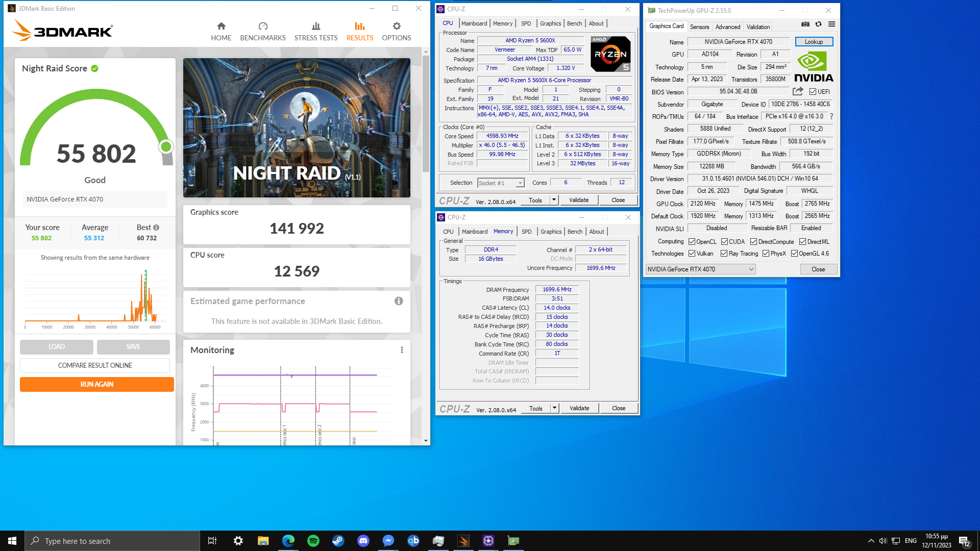980x551 pixels.
Task: Click Close button in GPU-Z window
Action: (x=818, y=269)
